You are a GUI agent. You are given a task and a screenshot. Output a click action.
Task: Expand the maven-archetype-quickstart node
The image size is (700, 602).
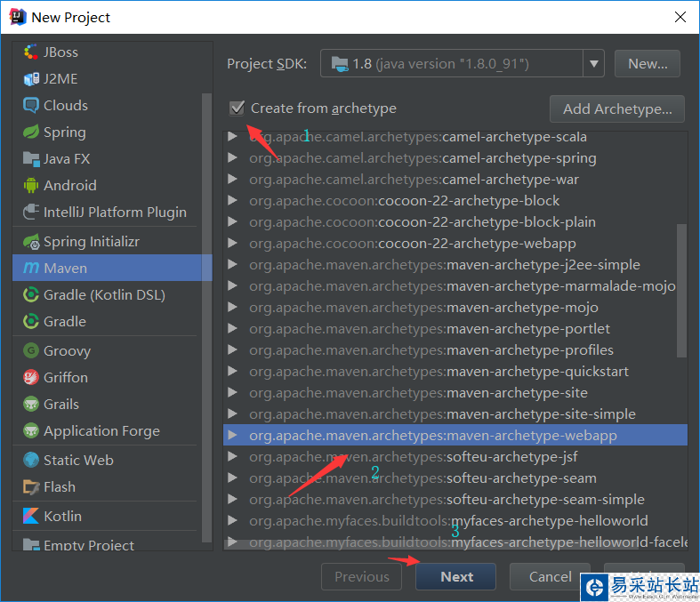(x=232, y=372)
